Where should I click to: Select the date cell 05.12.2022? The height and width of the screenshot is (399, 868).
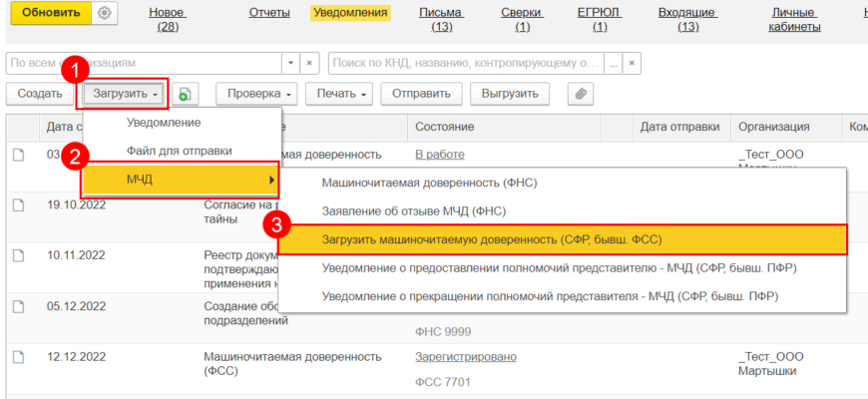[76, 306]
